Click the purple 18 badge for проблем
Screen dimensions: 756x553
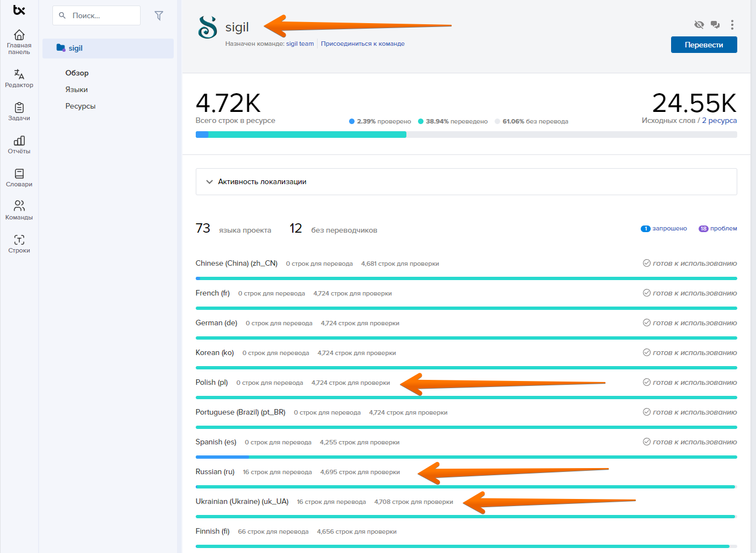(x=704, y=229)
